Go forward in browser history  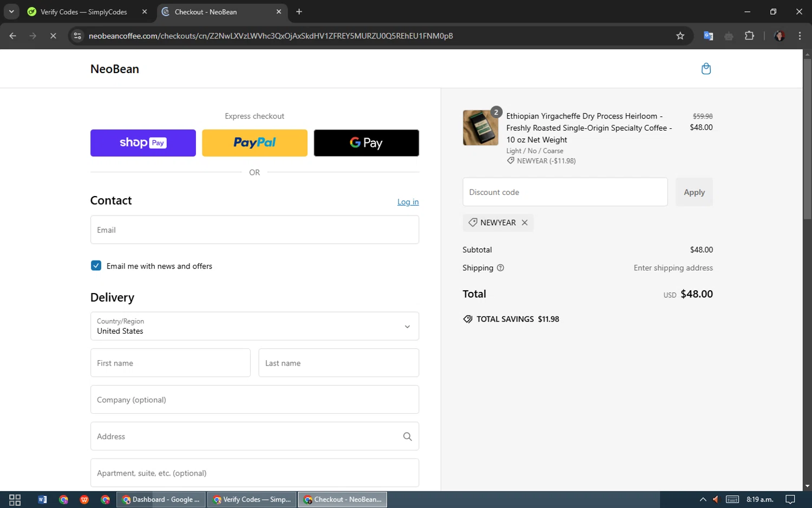click(33, 36)
